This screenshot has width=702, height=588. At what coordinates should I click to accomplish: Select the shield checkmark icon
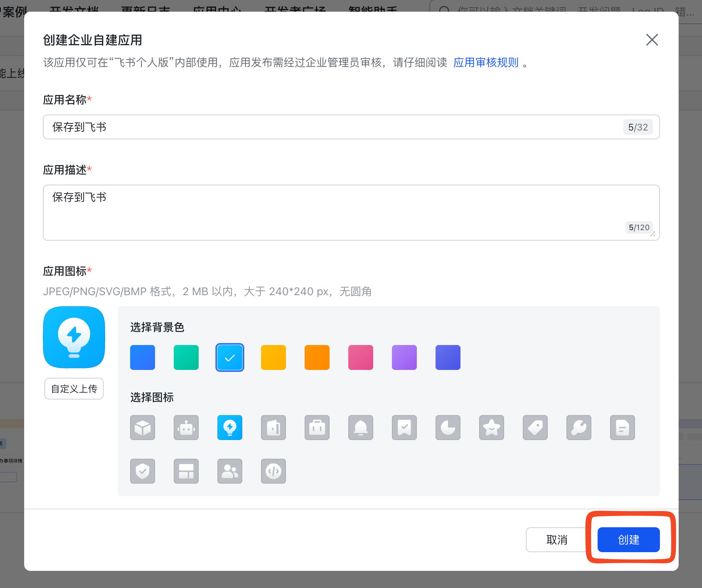pos(142,471)
